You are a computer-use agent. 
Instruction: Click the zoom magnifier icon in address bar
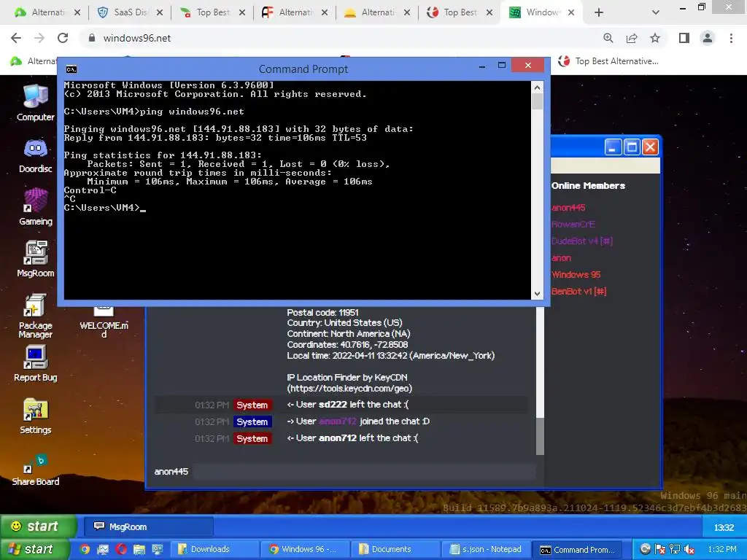tap(608, 38)
